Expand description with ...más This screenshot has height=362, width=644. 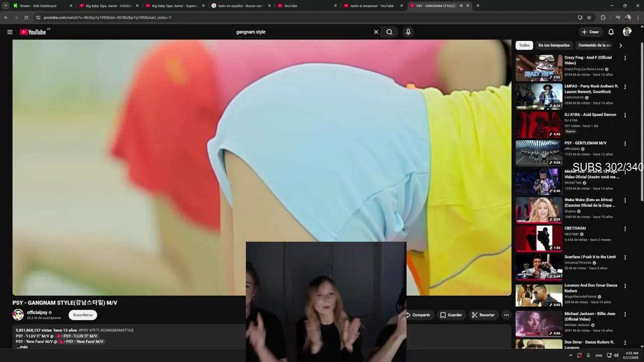(x=22, y=347)
